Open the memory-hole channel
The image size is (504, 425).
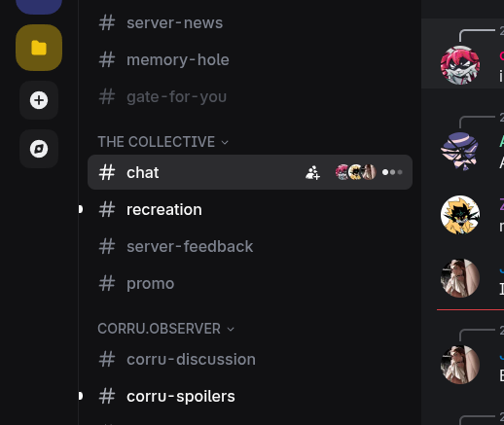[250, 60]
